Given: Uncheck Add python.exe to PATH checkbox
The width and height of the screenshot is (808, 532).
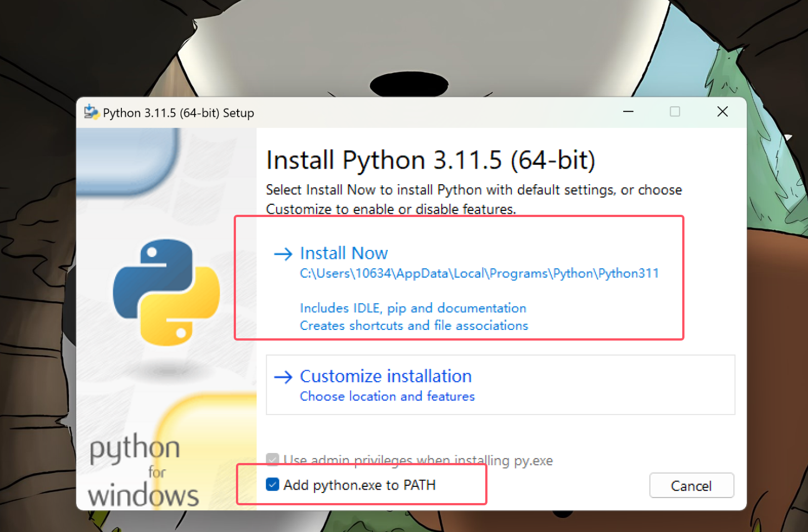Looking at the screenshot, I should point(273,485).
